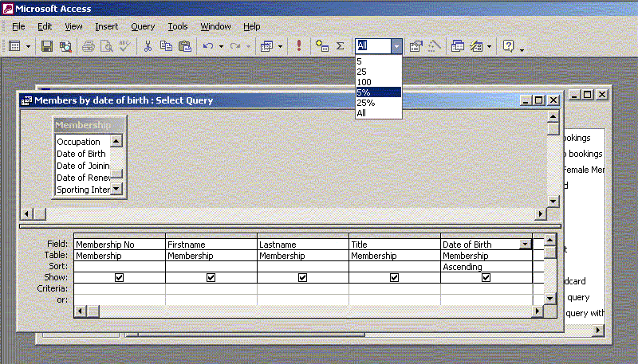This screenshot has height=364, width=638.
Task: Expand the View button dropdown arrow
Action: coord(29,46)
